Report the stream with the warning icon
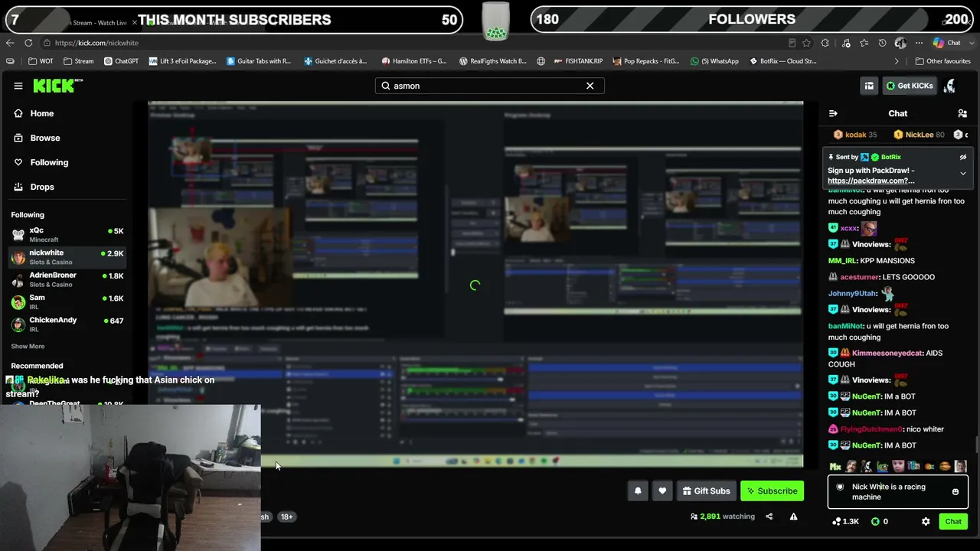The width and height of the screenshot is (980, 551). (793, 517)
